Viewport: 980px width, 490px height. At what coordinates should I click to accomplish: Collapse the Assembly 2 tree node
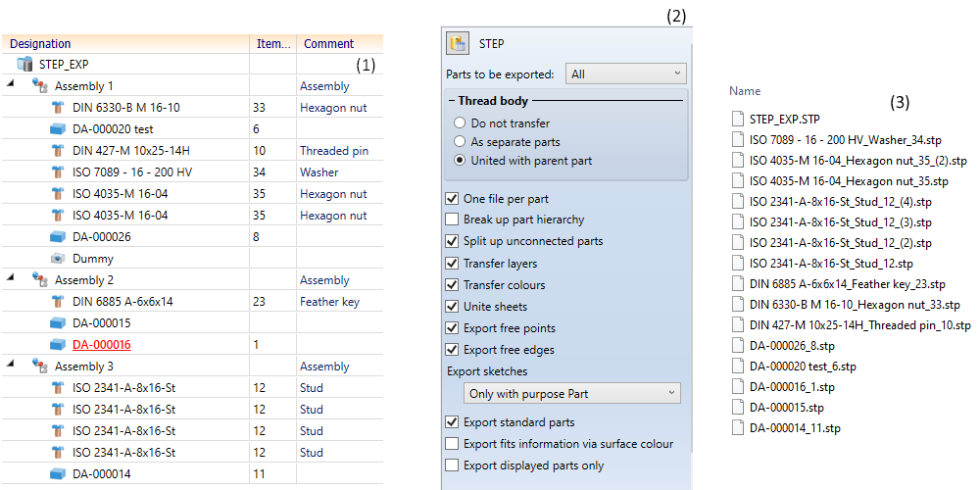tap(10, 280)
